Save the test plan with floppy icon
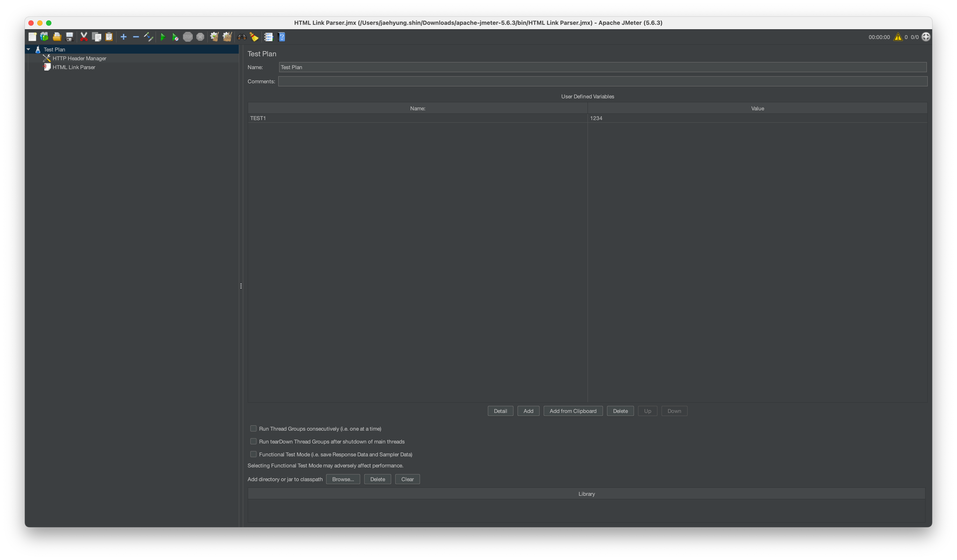The width and height of the screenshot is (957, 560). click(x=70, y=37)
